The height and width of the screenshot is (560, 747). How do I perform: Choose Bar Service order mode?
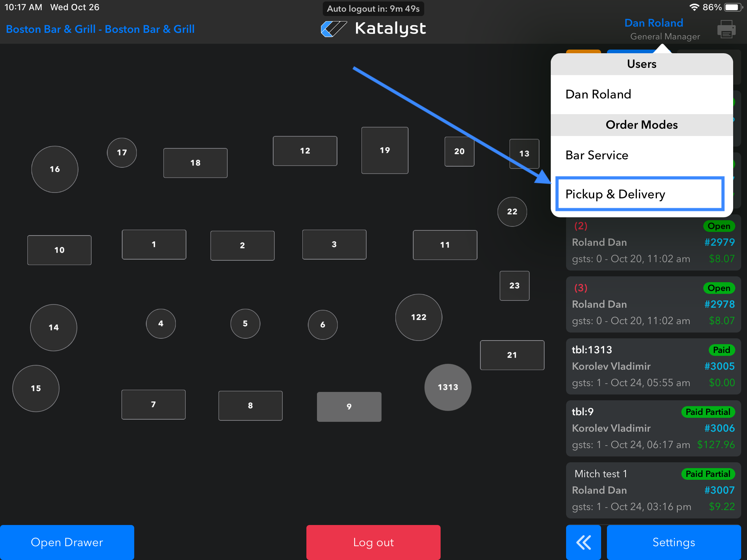click(641, 155)
